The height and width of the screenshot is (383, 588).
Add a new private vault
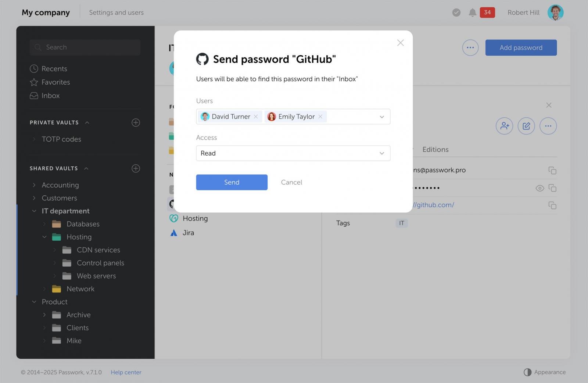tap(136, 123)
